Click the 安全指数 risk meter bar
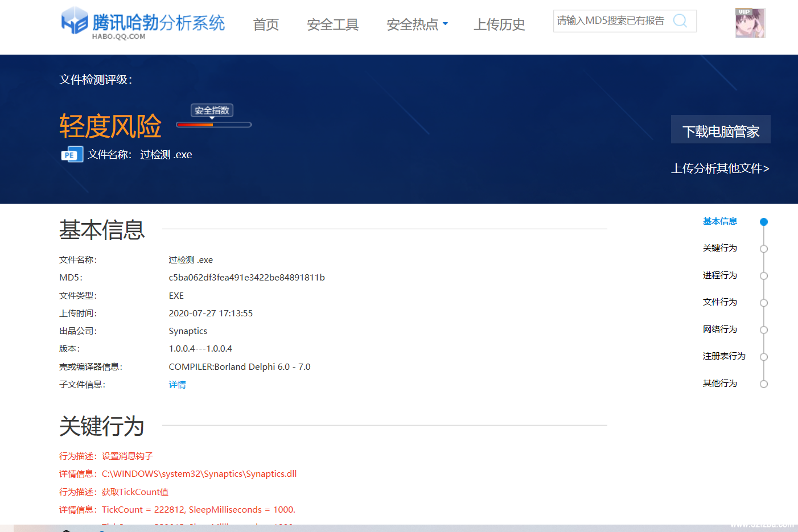Image resolution: width=798 pixels, height=532 pixels. pyautogui.click(x=213, y=125)
